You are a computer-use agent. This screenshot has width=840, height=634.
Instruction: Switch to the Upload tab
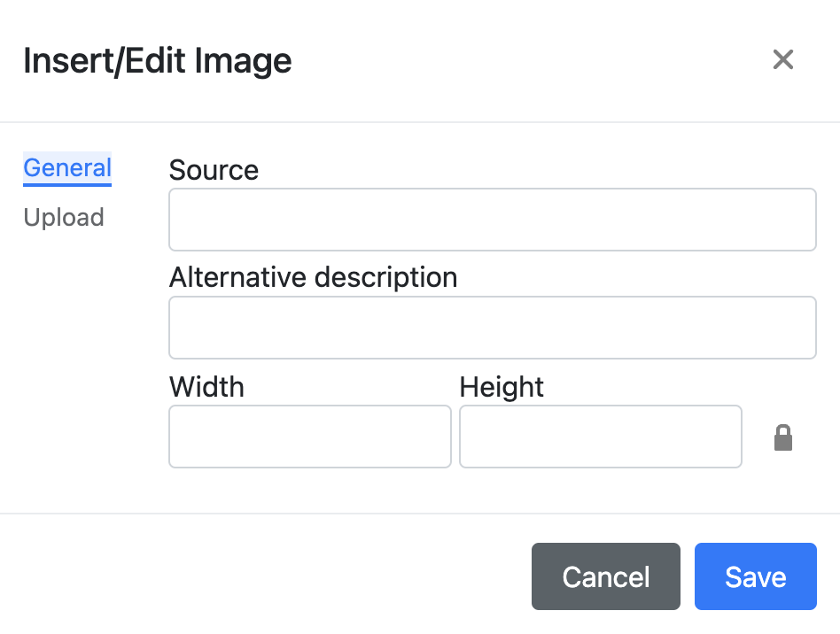64,218
